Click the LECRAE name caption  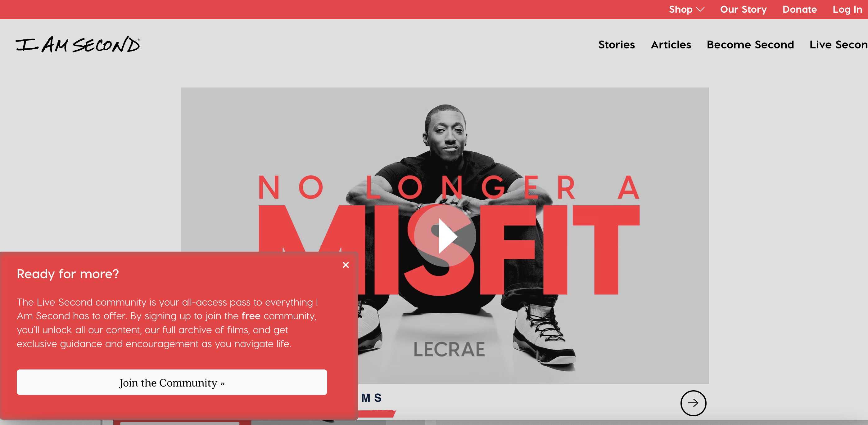pyautogui.click(x=449, y=349)
